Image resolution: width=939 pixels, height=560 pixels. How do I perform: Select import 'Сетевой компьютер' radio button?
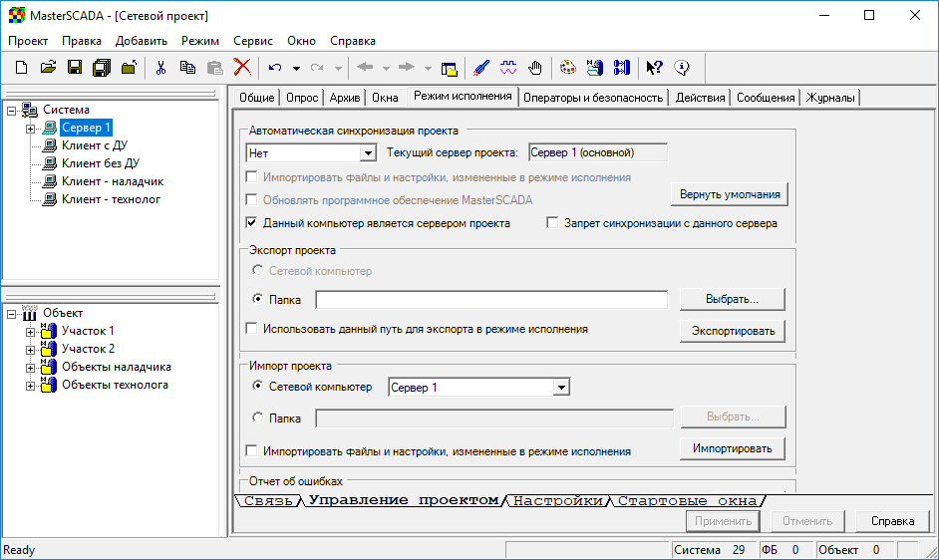point(257,386)
